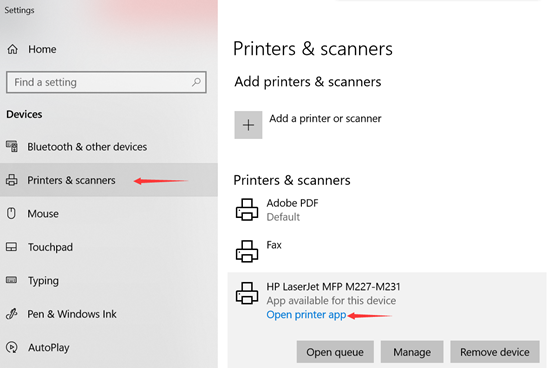Select the Fax device entry
The image size is (554, 368).
[387, 251]
